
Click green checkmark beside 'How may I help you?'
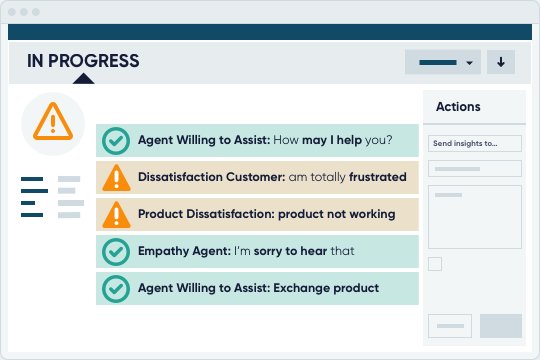tap(116, 141)
